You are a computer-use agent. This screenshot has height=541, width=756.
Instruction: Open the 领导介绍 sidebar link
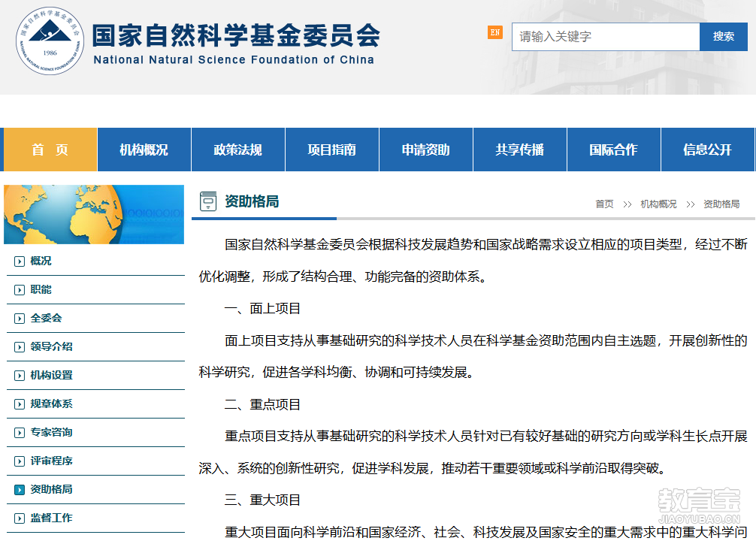52,346
